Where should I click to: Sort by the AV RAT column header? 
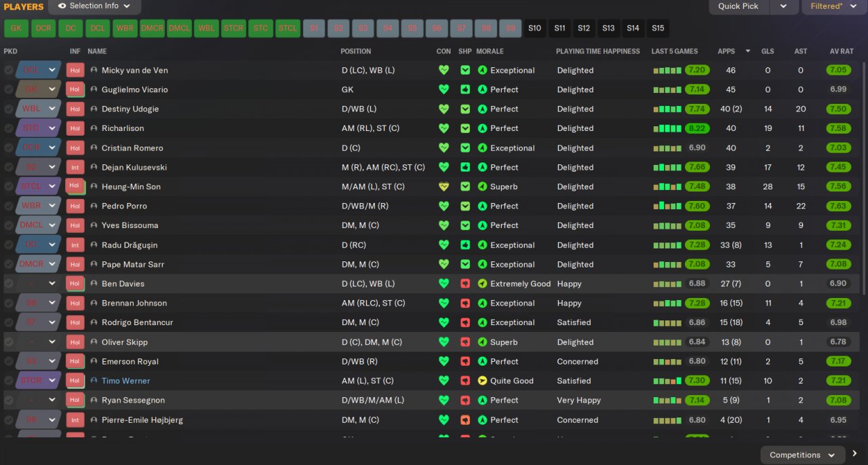842,51
